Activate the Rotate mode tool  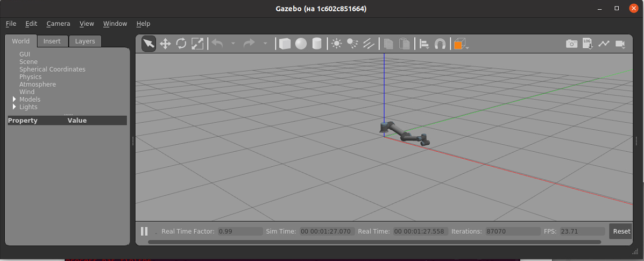tap(181, 44)
